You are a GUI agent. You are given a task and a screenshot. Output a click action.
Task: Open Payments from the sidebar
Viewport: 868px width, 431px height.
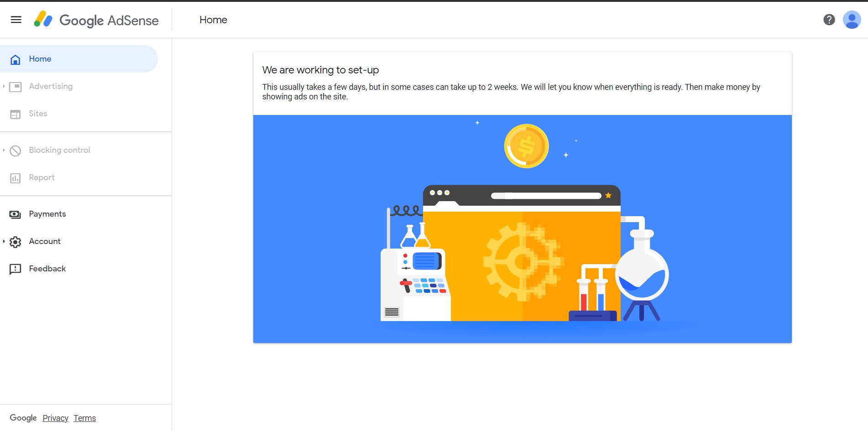click(x=47, y=214)
